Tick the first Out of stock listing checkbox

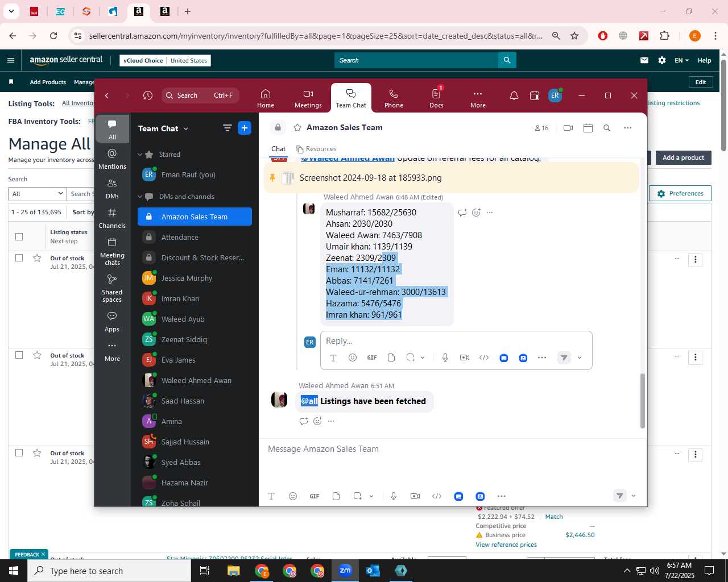click(x=19, y=258)
